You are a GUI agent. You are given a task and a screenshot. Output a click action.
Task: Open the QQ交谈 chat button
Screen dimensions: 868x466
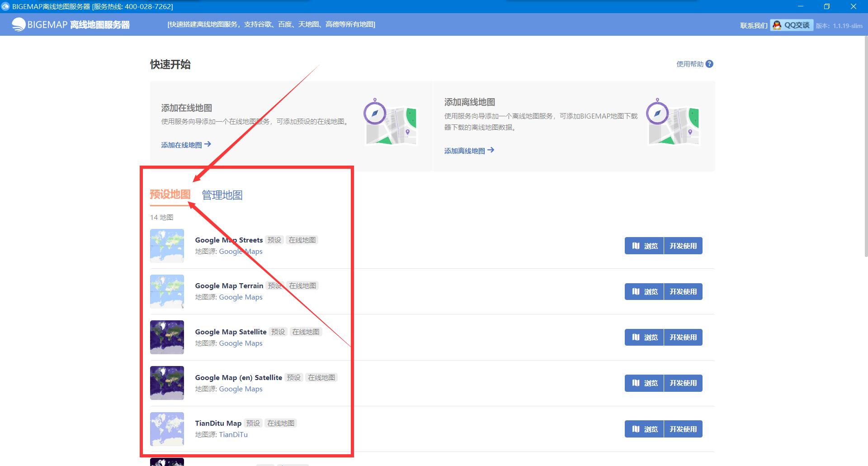(792, 25)
